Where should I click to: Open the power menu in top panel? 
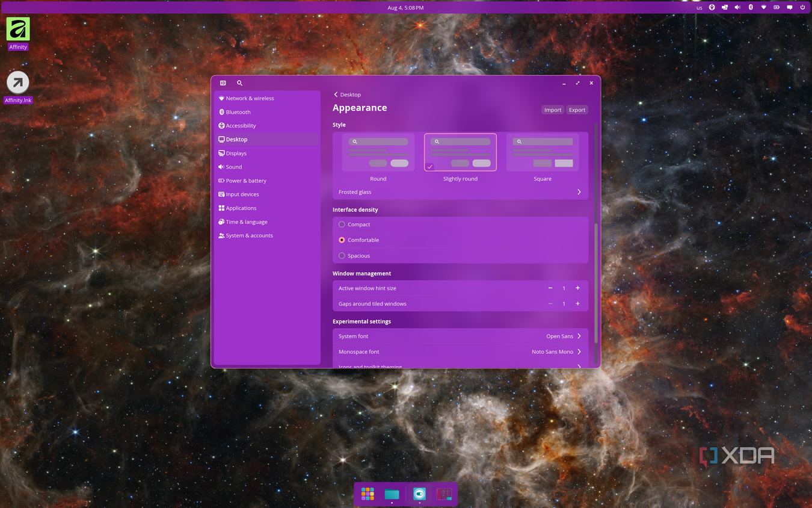pyautogui.click(x=802, y=7)
